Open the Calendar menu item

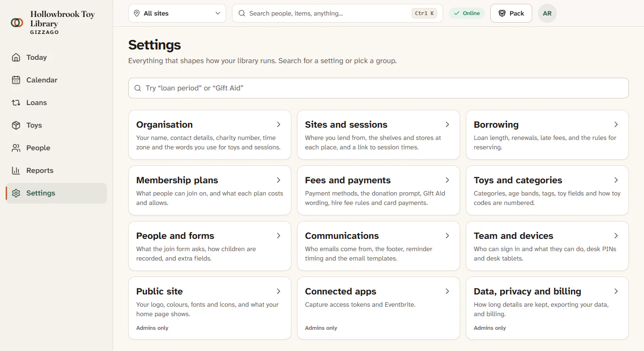[x=57, y=80]
